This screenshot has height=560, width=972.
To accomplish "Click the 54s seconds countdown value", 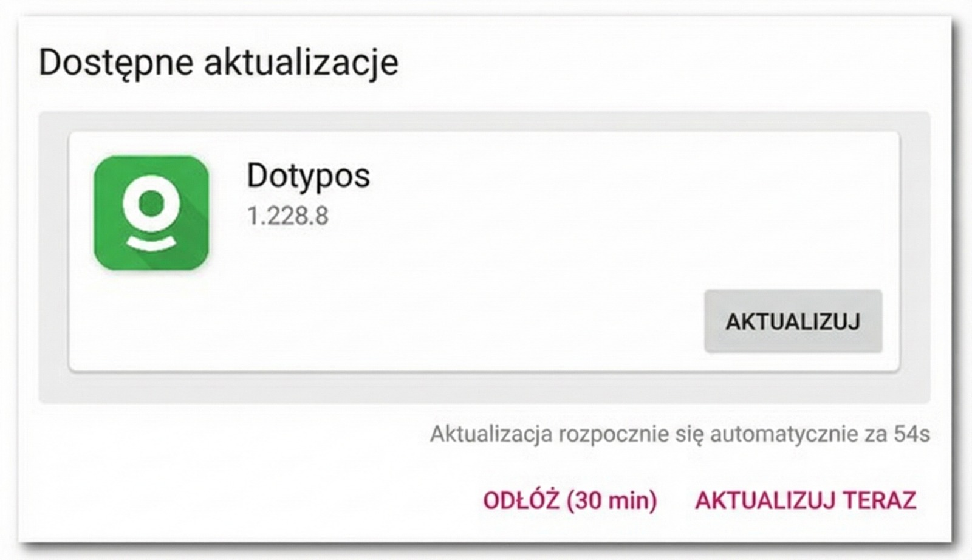I will coord(912,434).
